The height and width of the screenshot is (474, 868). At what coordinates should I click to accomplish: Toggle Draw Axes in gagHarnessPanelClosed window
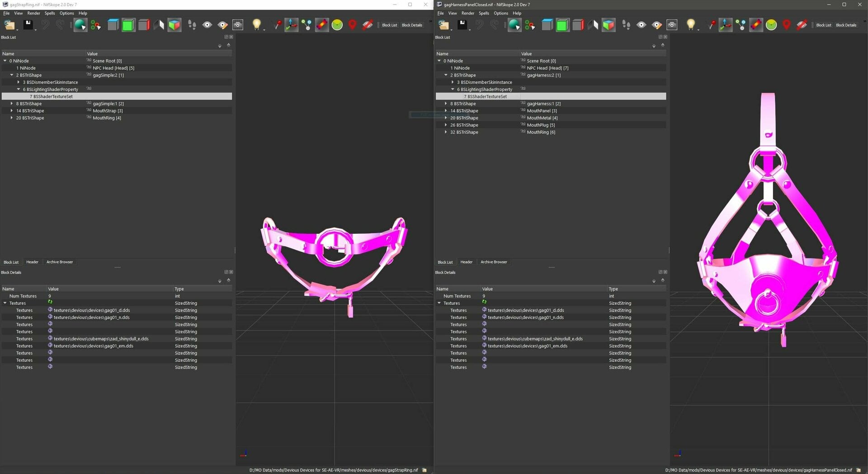pos(725,25)
